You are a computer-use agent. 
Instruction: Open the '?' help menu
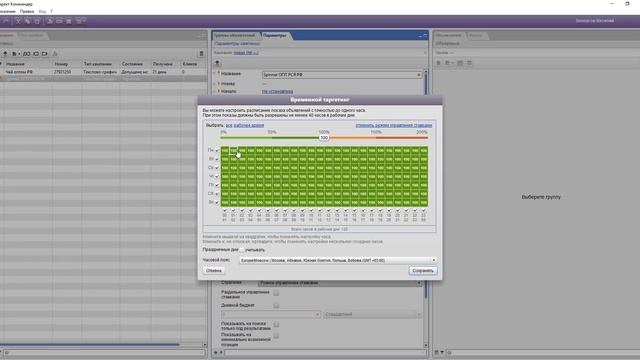[x=51, y=11]
